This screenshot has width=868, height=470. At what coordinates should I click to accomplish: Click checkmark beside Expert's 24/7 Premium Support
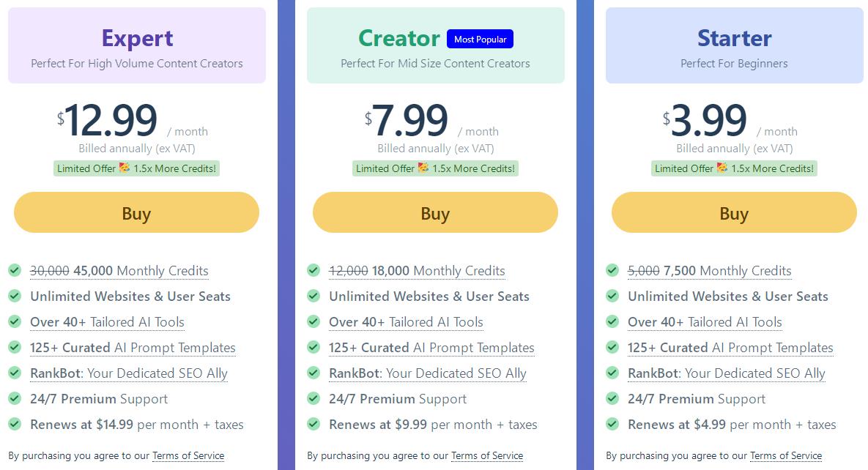tap(15, 398)
